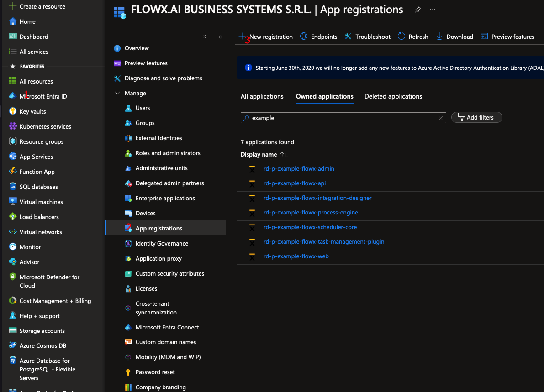Open Licenses under Manage
The height and width of the screenshot is (392, 544).
147,288
